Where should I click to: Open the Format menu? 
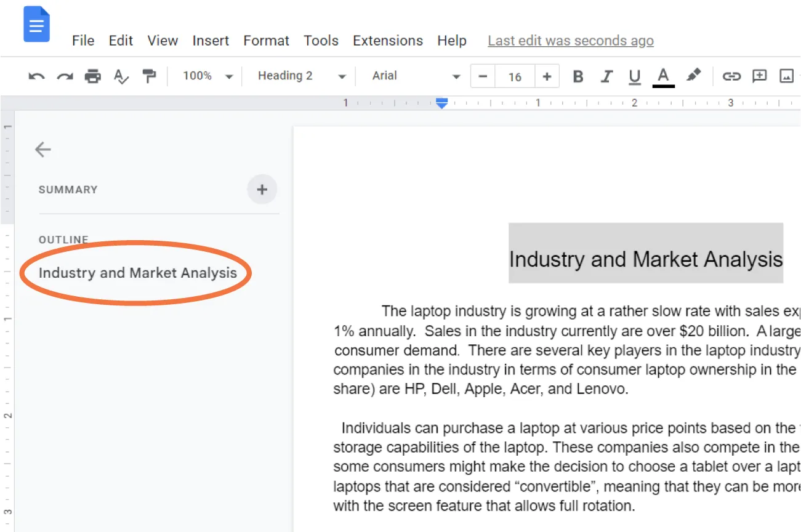click(x=266, y=41)
